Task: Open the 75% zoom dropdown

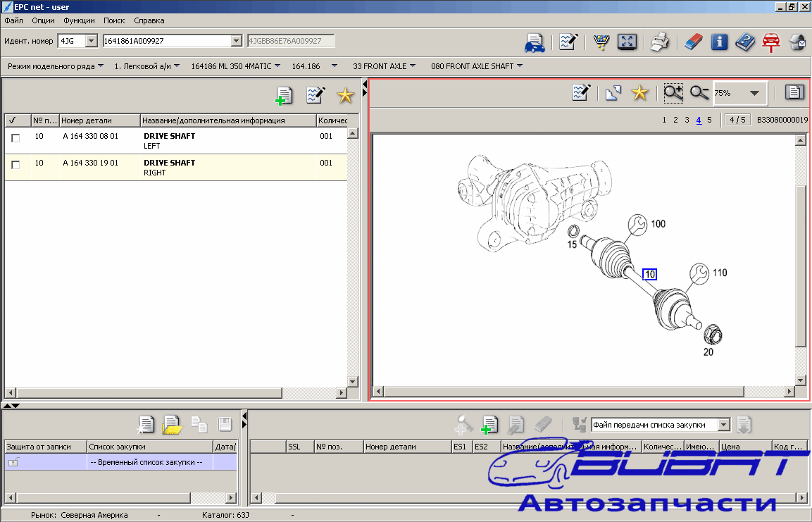Action: pyautogui.click(x=754, y=93)
